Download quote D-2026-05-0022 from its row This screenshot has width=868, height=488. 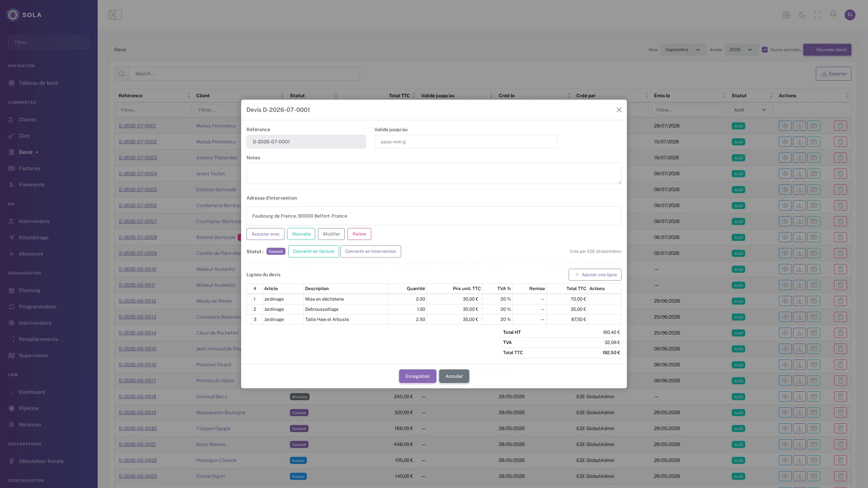[x=800, y=460]
